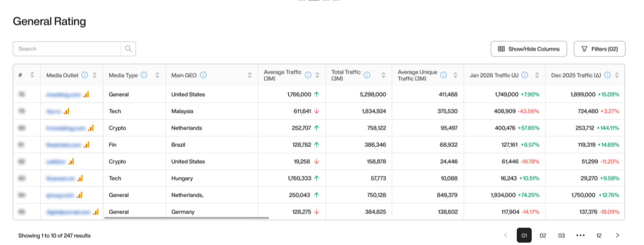Jump to page 12

[599, 236]
